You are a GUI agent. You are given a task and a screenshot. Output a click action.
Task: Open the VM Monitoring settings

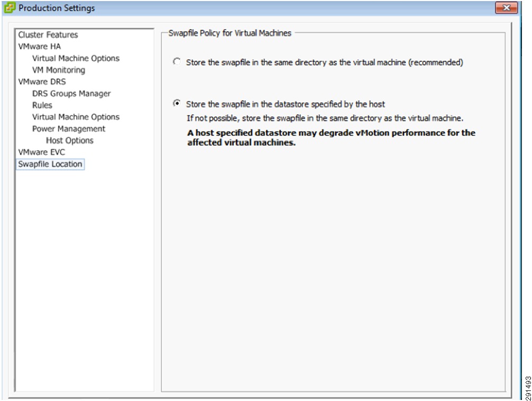(x=58, y=70)
